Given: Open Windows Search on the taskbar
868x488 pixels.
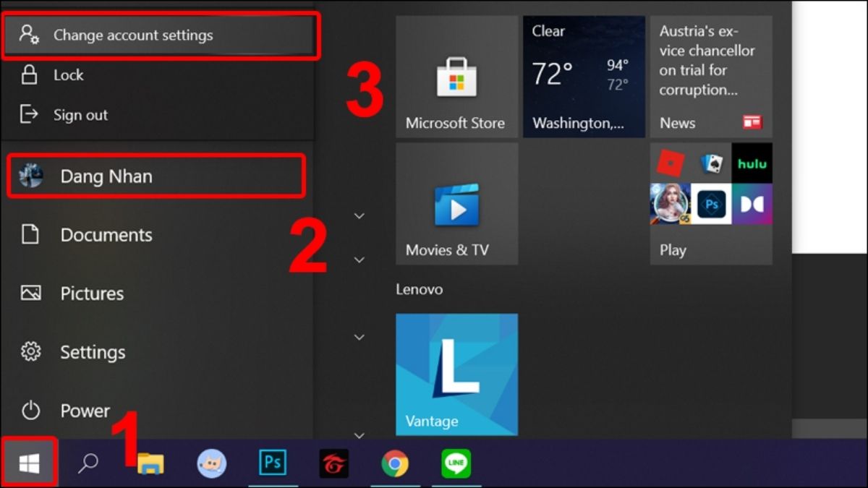Looking at the screenshot, I should [x=90, y=463].
